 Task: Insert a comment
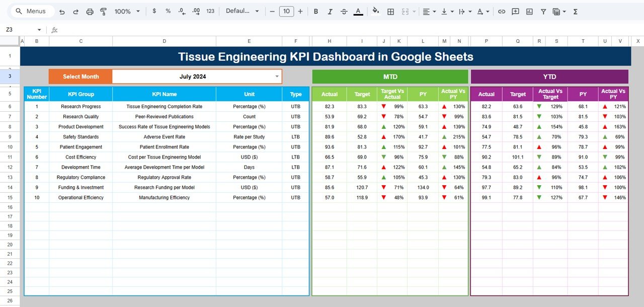(x=515, y=11)
